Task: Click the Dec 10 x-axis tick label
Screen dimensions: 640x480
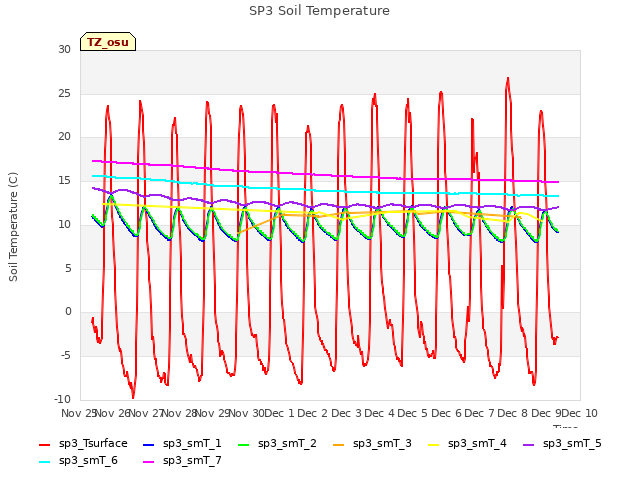Action: coord(580,413)
